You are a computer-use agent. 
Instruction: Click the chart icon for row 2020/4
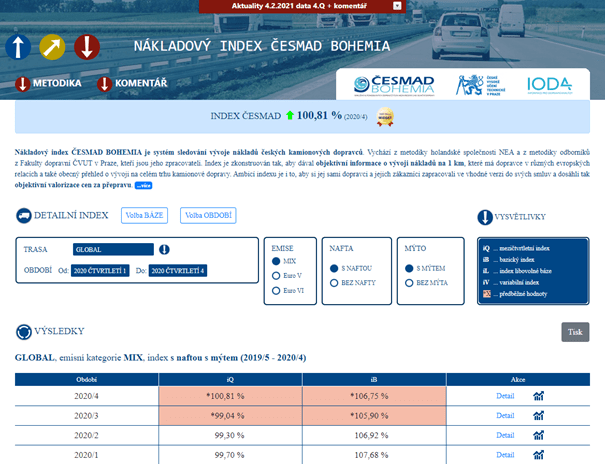click(x=539, y=396)
